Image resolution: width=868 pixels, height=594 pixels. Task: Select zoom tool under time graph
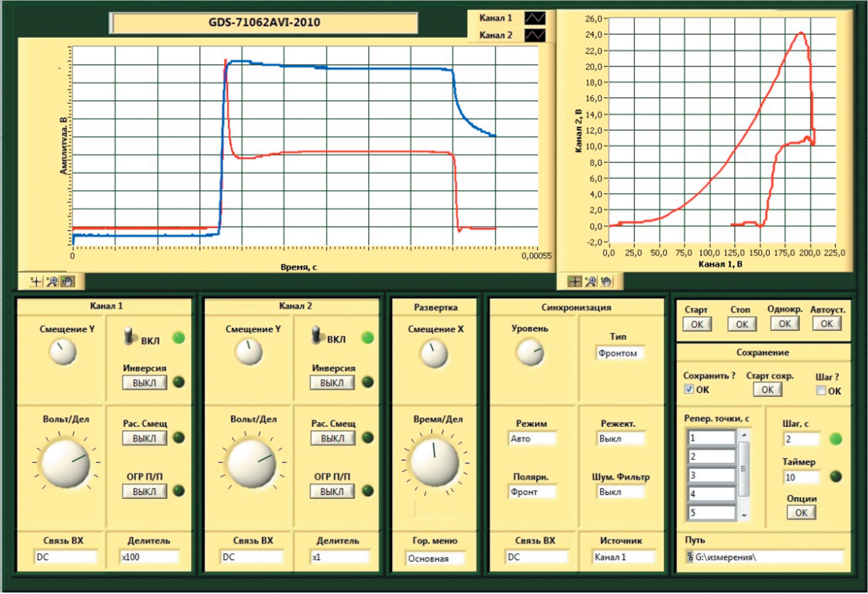tap(52, 281)
